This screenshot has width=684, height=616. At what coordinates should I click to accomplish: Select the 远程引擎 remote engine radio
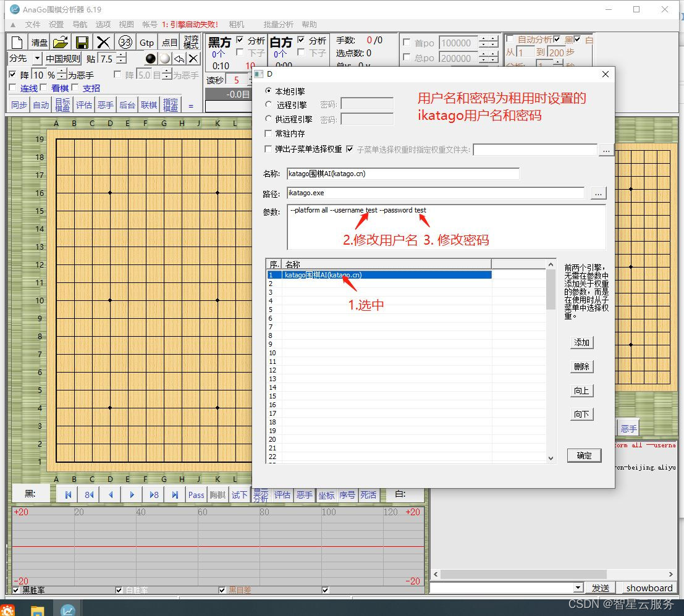point(269,104)
